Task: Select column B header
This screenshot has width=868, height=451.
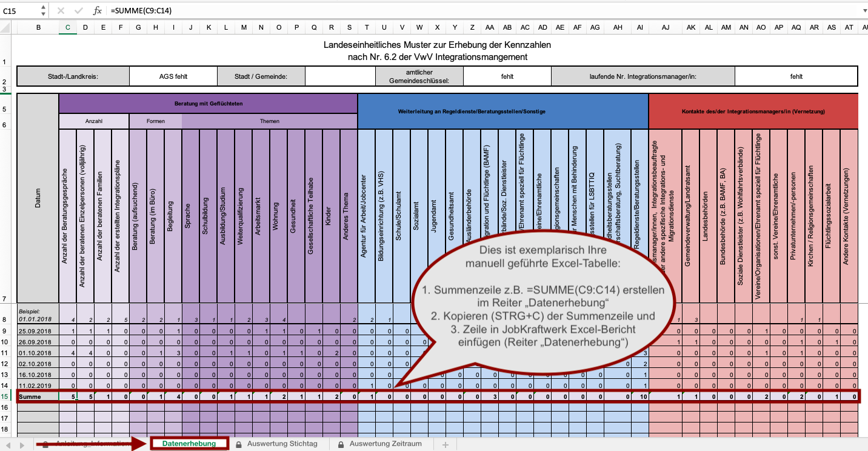Action: point(38,27)
